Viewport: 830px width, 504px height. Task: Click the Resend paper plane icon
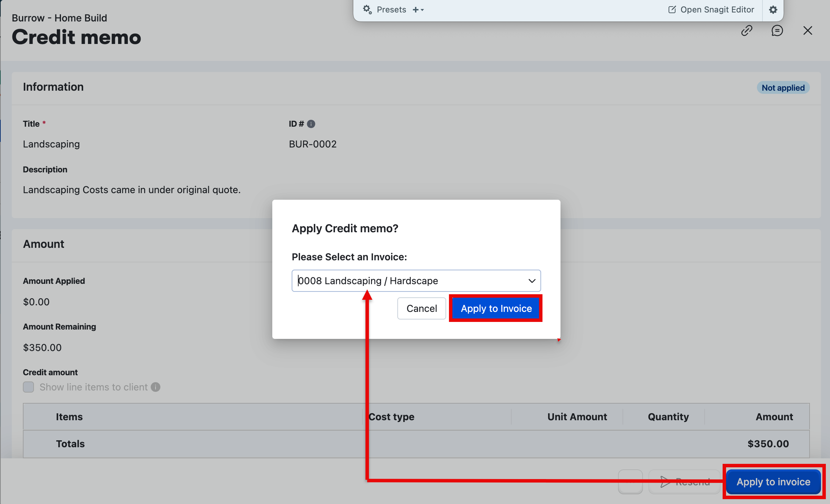coord(665,481)
